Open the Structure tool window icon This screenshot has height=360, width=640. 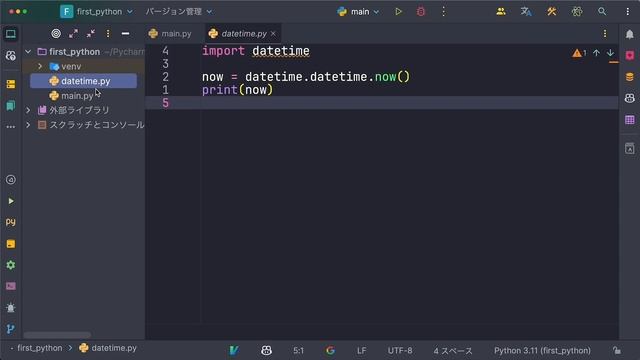[x=11, y=84]
